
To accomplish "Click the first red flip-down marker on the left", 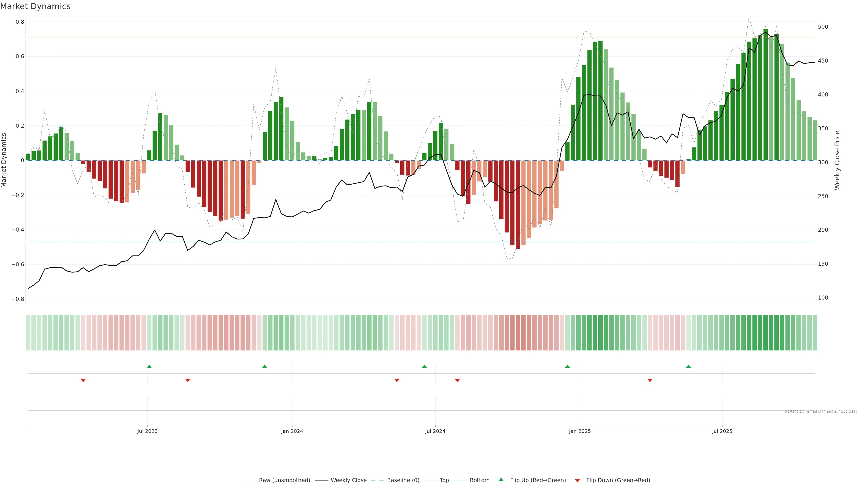I will (x=83, y=380).
